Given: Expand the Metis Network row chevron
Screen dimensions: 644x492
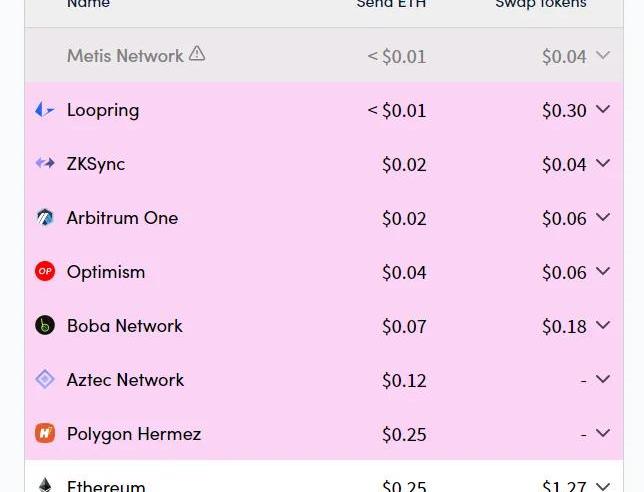Looking at the screenshot, I should pyautogui.click(x=602, y=56).
